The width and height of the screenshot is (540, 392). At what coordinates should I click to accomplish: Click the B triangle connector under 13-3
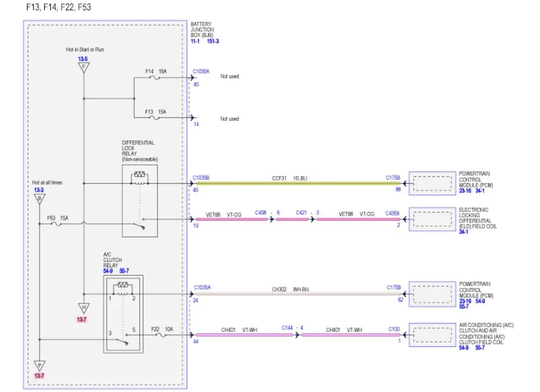click(x=40, y=199)
